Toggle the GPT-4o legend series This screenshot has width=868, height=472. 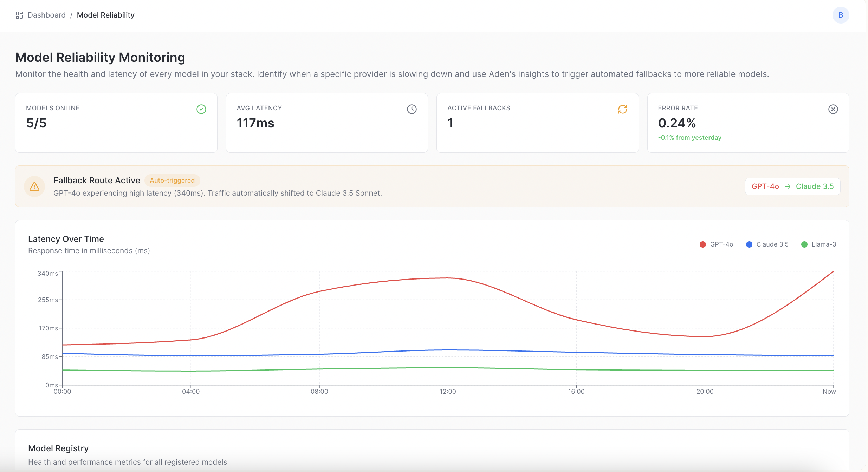point(721,244)
